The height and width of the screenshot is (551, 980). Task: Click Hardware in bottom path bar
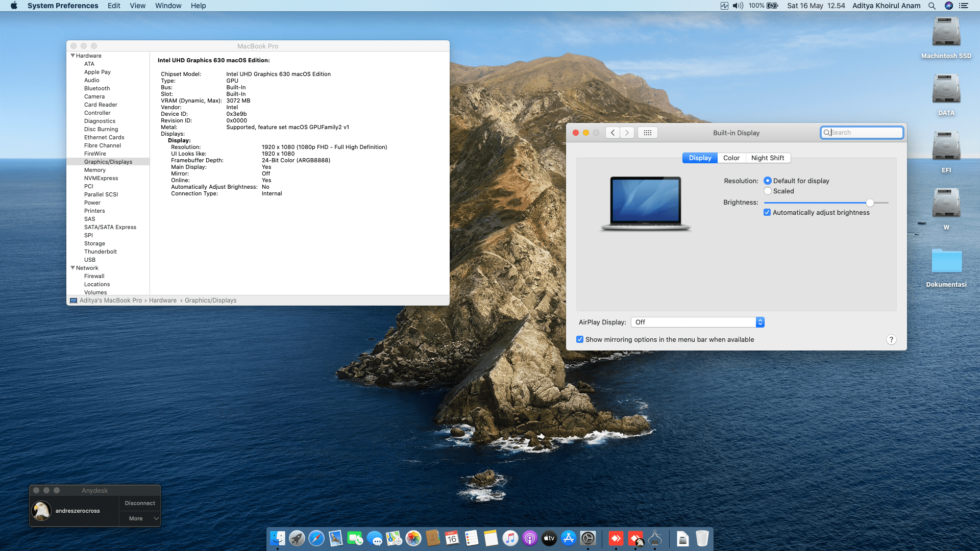[163, 300]
